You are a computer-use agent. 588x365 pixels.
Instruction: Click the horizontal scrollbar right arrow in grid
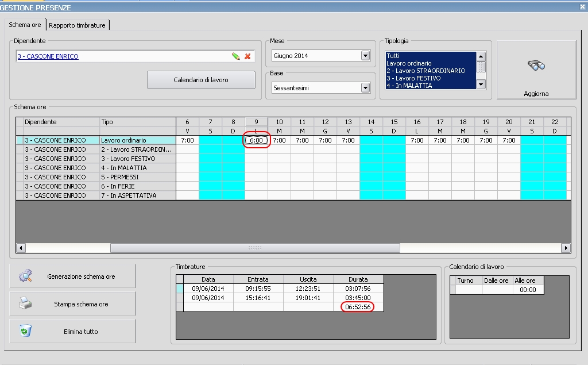(566, 248)
